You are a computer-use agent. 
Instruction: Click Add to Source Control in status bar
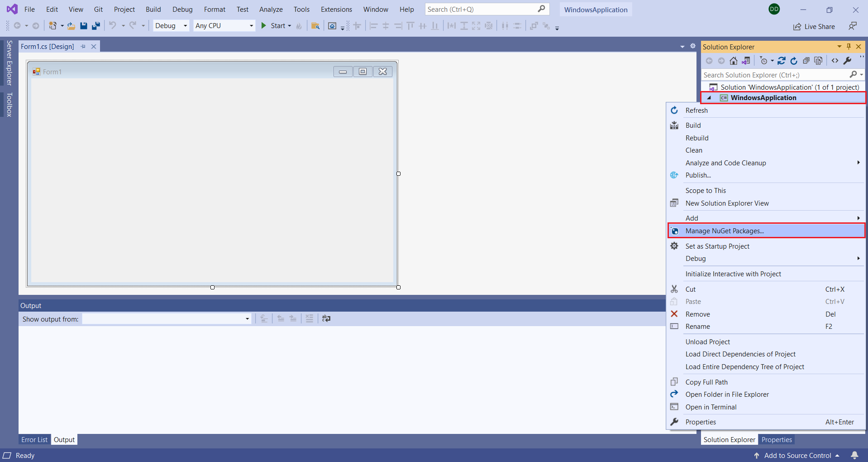796,455
